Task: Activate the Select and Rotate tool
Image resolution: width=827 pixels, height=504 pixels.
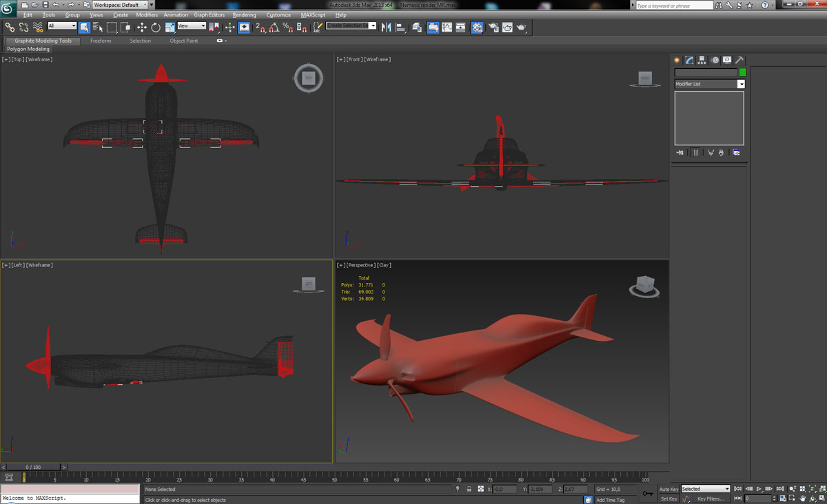Action: pyautogui.click(x=156, y=28)
